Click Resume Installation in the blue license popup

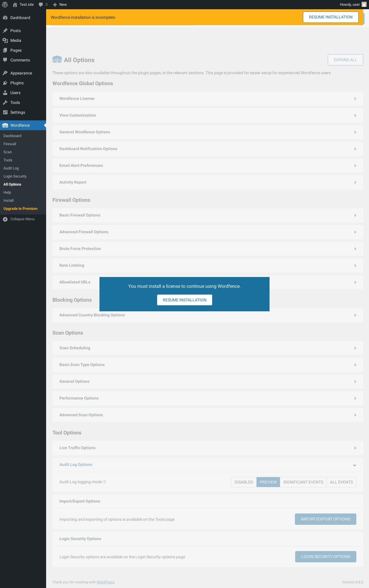(x=184, y=300)
